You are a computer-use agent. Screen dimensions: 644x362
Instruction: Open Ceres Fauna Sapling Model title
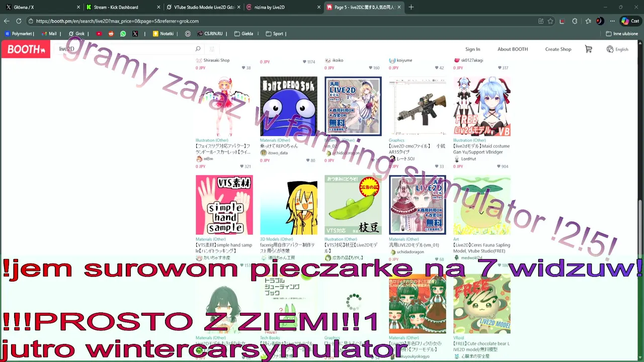[481, 248]
